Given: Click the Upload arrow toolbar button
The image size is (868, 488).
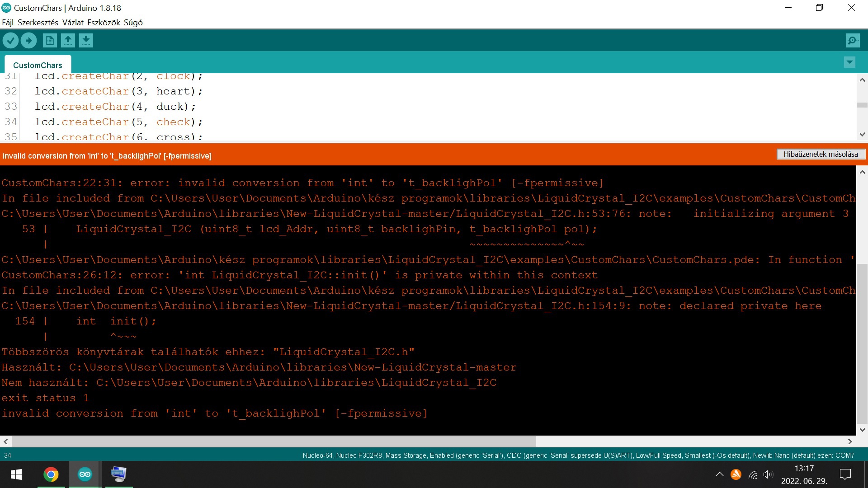Looking at the screenshot, I should pyautogui.click(x=29, y=41).
